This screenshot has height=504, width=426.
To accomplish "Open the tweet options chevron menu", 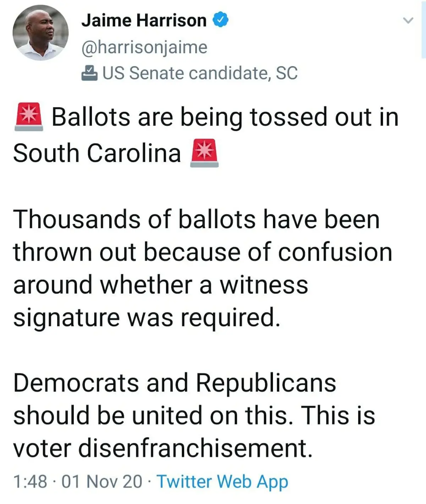I will [x=409, y=21].
